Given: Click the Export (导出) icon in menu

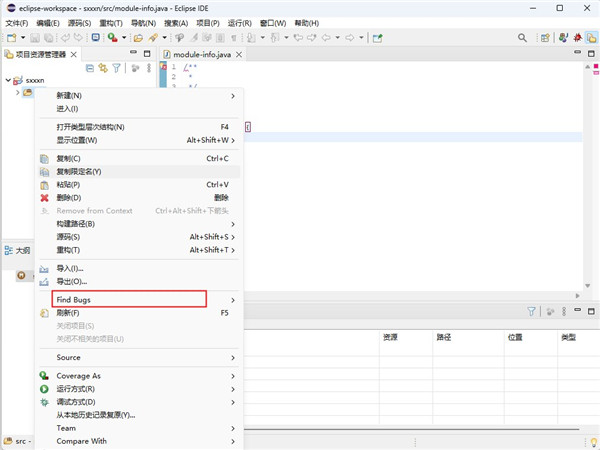Looking at the screenshot, I should point(44,282).
